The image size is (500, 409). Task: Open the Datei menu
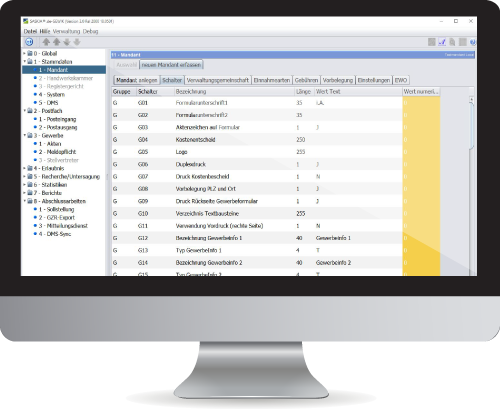[x=30, y=31]
